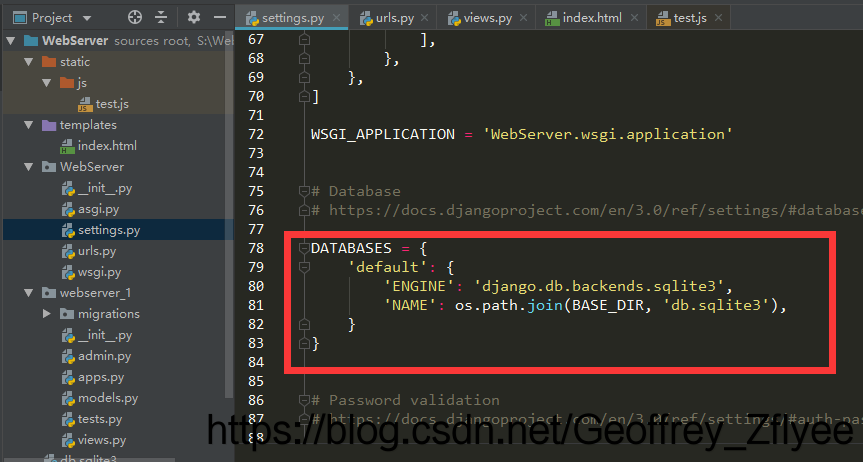
Task: Select apps.py in the project tree
Action: (x=101, y=377)
